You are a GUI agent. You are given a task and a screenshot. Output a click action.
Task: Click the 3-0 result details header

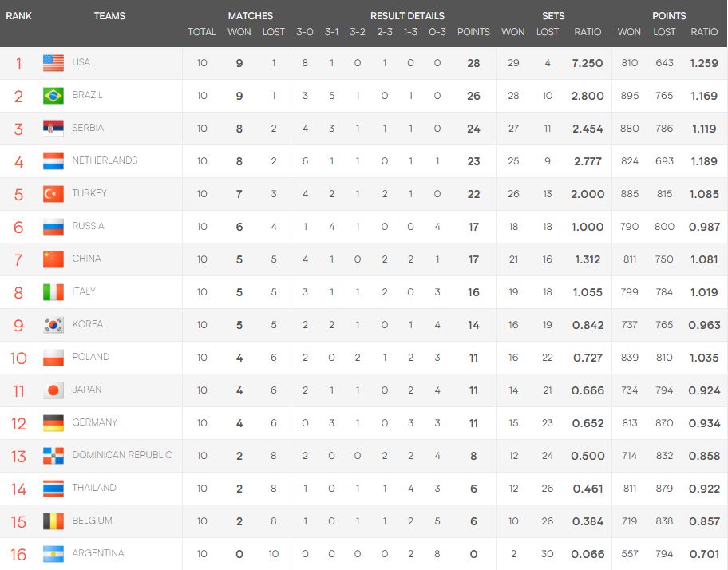tap(305, 32)
